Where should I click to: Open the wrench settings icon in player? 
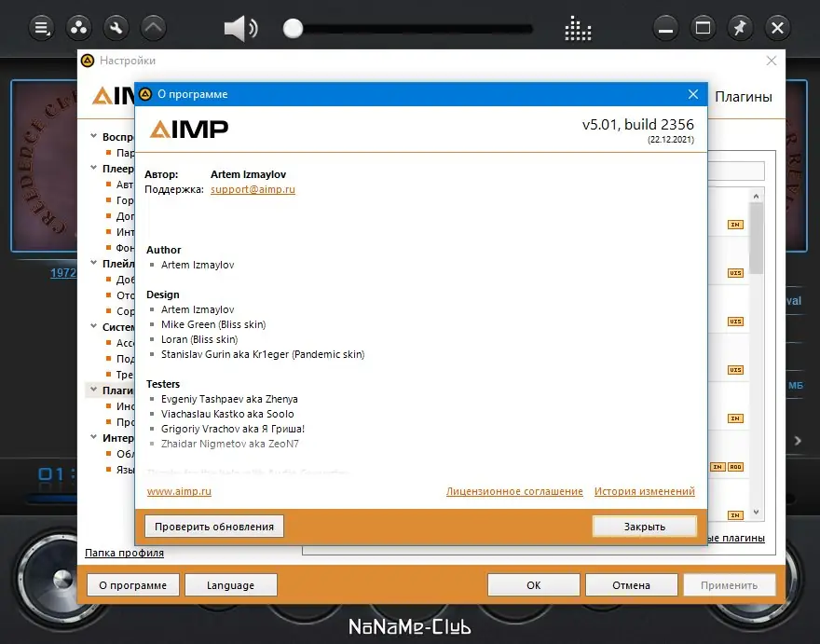tap(116, 28)
